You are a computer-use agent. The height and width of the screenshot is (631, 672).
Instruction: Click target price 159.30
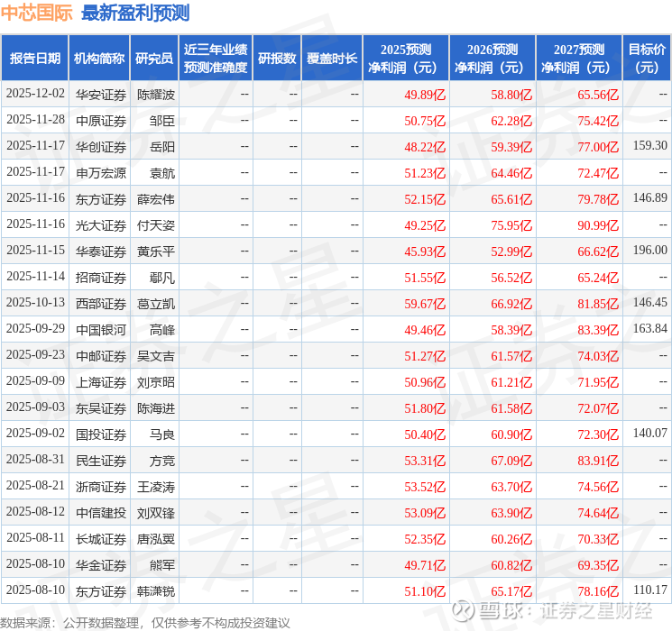[650, 146]
